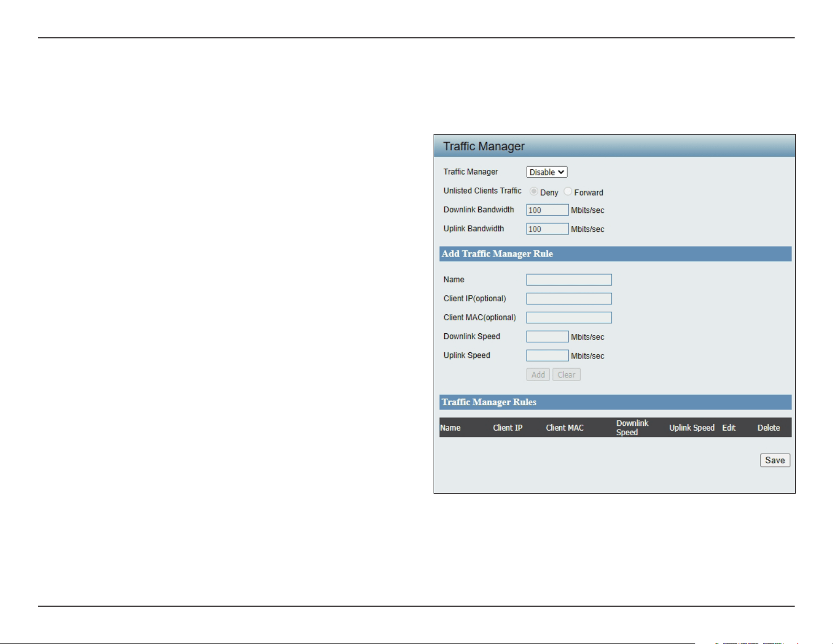
Task: Focus the Name input field
Action: tap(569, 280)
